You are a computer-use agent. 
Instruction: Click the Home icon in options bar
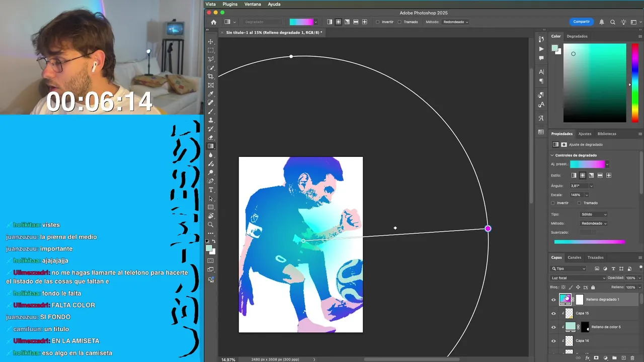(x=213, y=22)
